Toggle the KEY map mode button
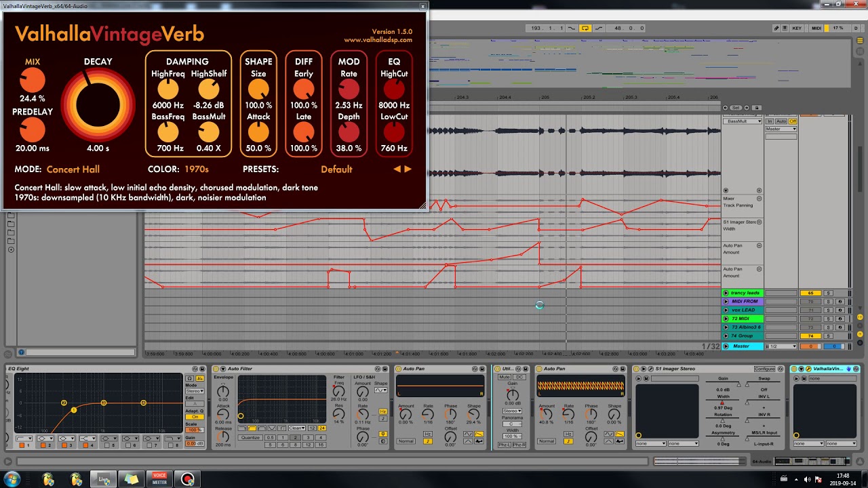This screenshot has width=868, height=488. click(797, 28)
